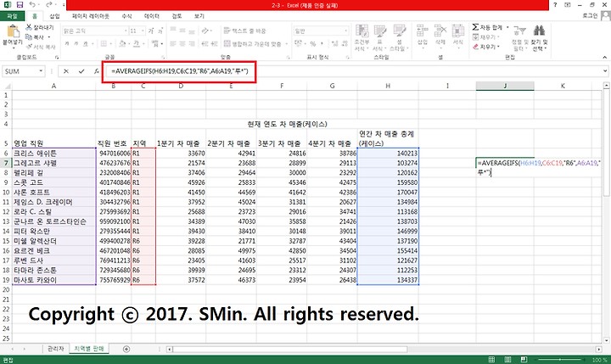Open the insert function fx dialog
The image size is (611, 364).
coord(96,71)
